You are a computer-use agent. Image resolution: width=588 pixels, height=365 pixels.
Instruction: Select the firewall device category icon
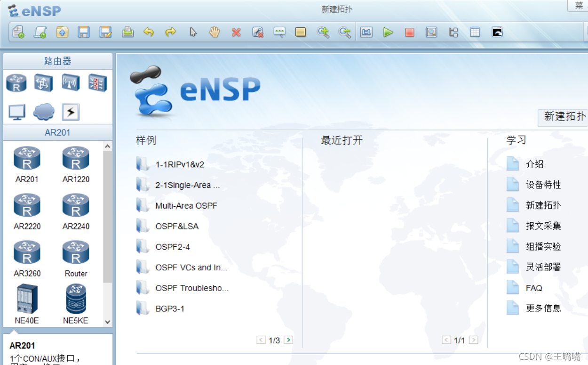point(98,83)
